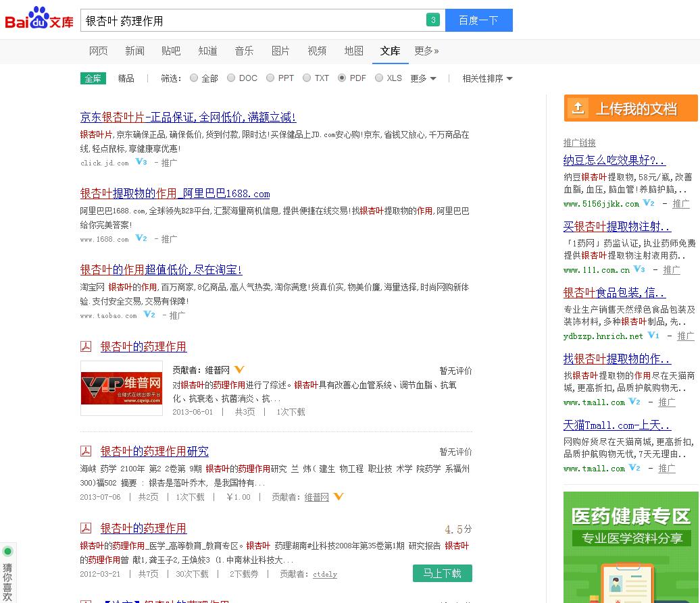The image size is (700, 603).
Task: Open the 相关性排序 sort dropdown
Action: pos(487,78)
